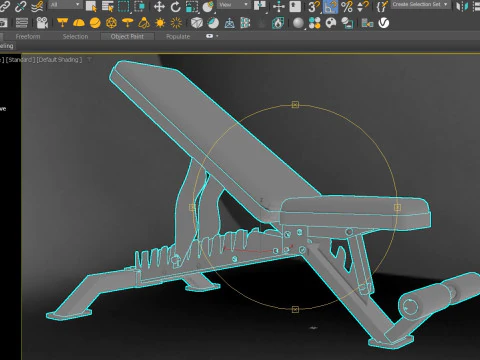Toggle Select and Manipulate mode
This screenshot has height=360, width=480.
pos(279,7)
